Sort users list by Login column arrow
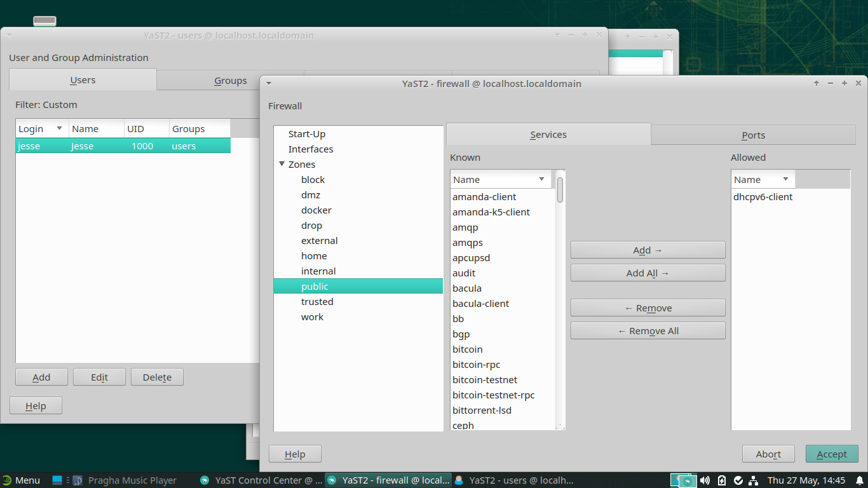The height and width of the screenshot is (488, 868). (x=59, y=128)
